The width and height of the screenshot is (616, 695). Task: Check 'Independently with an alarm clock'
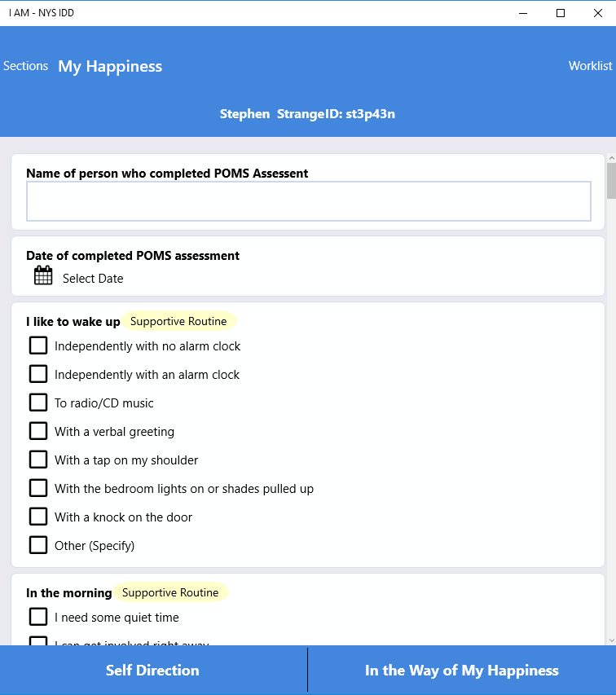tap(38, 374)
